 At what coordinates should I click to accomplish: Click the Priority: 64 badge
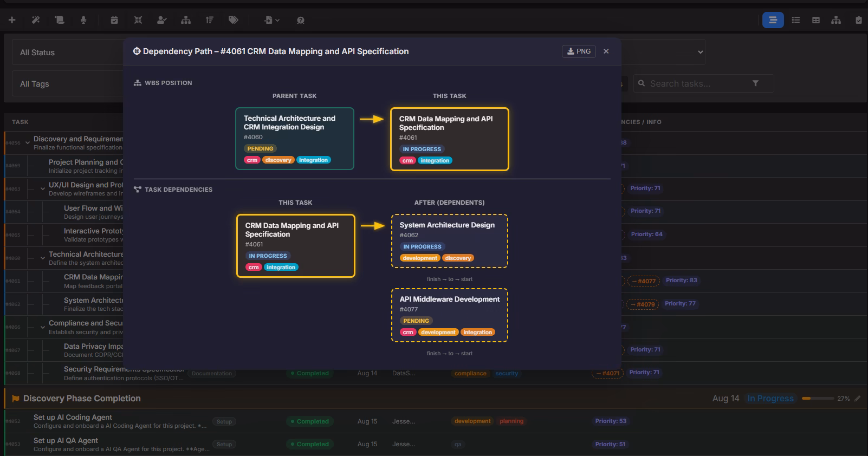646,234
